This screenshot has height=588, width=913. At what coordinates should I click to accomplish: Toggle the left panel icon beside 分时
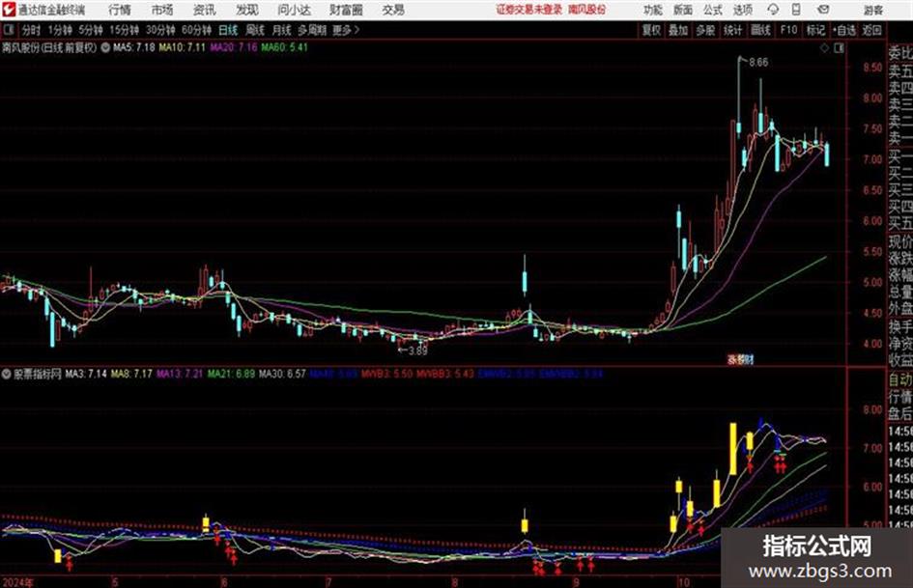pyautogui.click(x=9, y=30)
